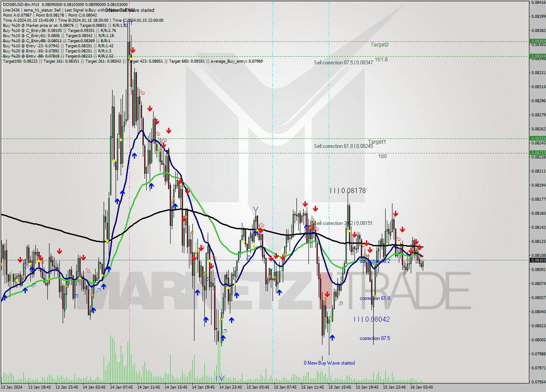Image resolution: width=546 pixels, height=392 pixels.
Task: Click the '14 Jan 07:45' time axis label
Action: [x=122, y=388]
